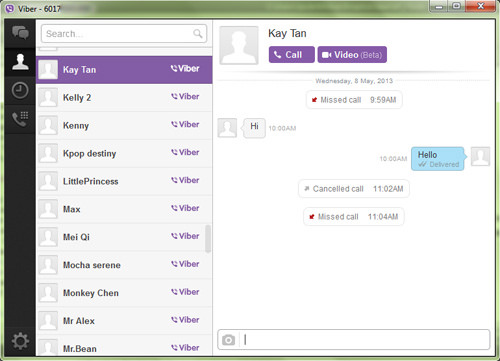Click the Viber app icon in title bar
The width and height of the screenshot is (500, 361).
coord(10,9)
